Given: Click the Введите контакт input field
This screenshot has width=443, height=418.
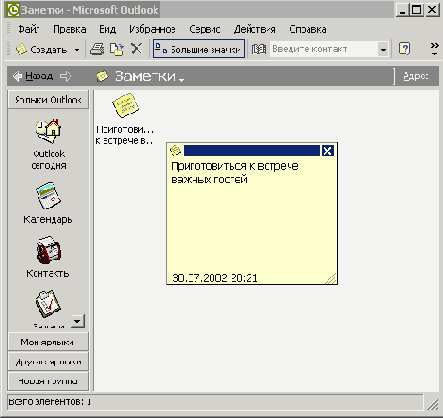Looking at the screenshot, I should (324, 49).
